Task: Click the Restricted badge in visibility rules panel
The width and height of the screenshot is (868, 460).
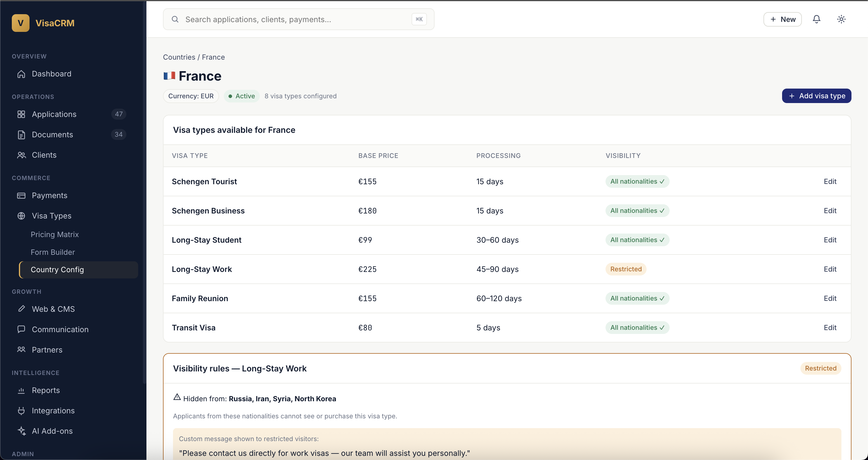Action: 820,368
